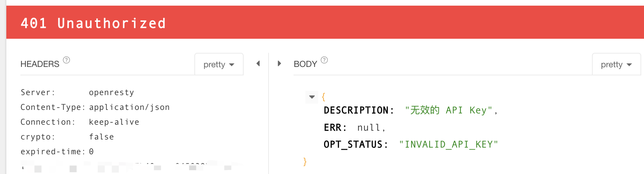Screen dimensions: 644x174
Task: Click the expired-time header name
Action: [x=53, y=152]
